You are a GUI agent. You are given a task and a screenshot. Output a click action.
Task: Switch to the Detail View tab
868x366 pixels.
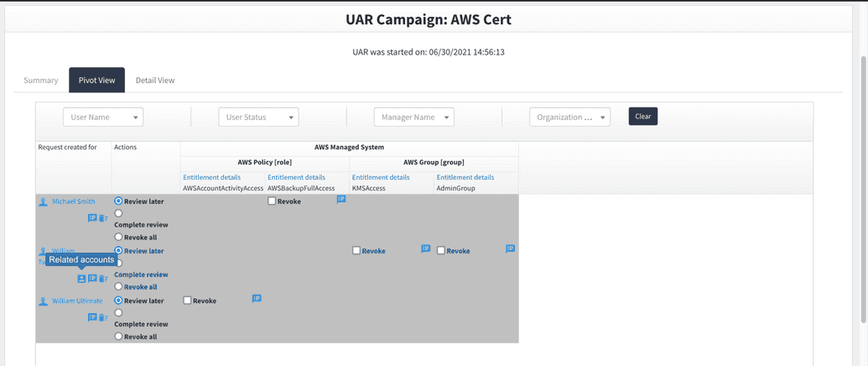point(155,81)
